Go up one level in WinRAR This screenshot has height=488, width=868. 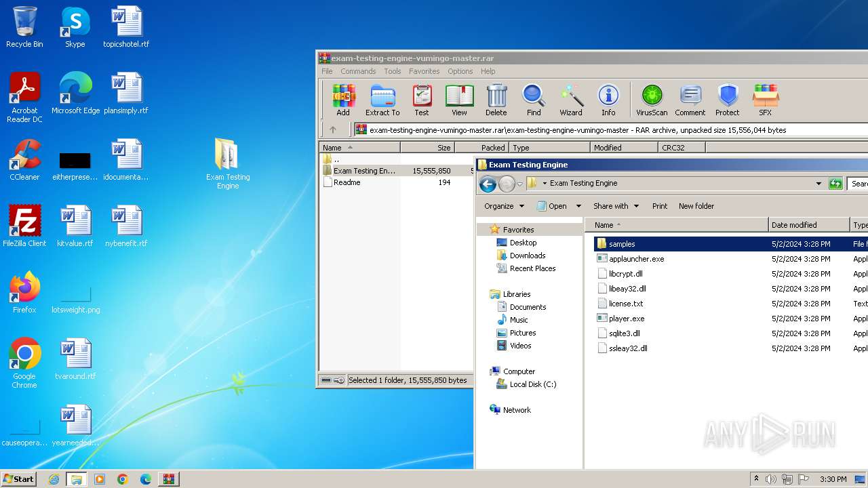click(x=333, y=129)
